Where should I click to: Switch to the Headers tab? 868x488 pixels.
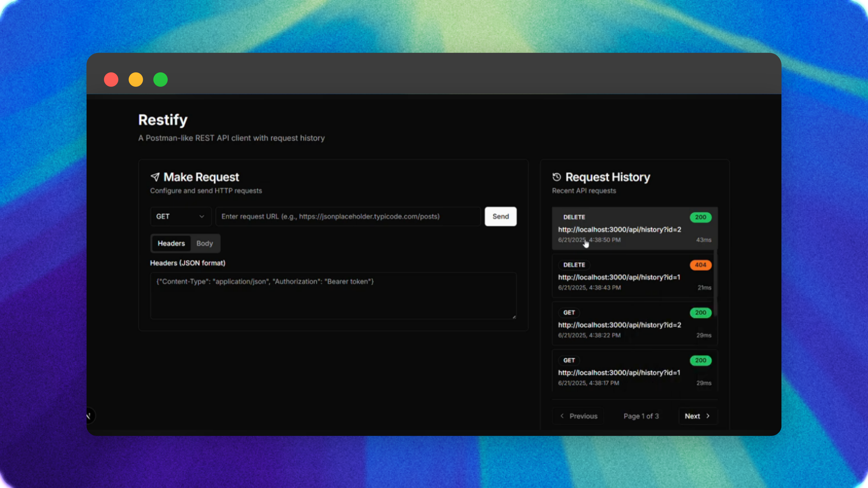[171, 243]
